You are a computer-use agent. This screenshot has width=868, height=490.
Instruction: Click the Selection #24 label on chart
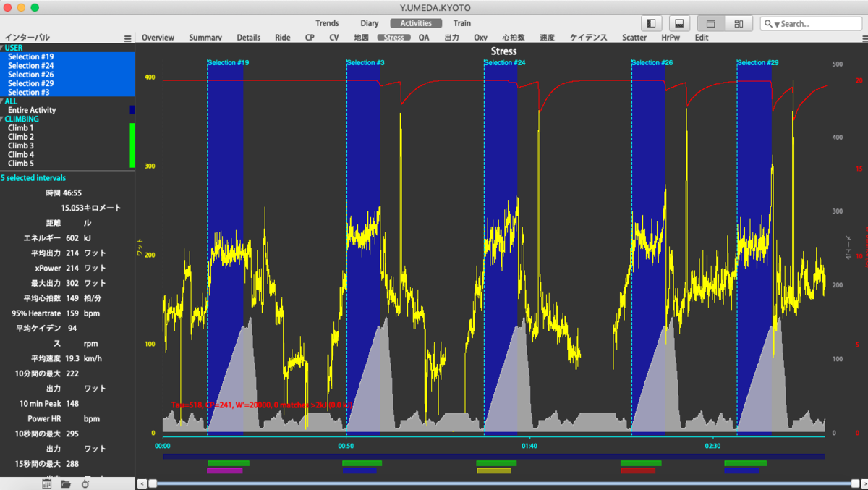point(505,63)
